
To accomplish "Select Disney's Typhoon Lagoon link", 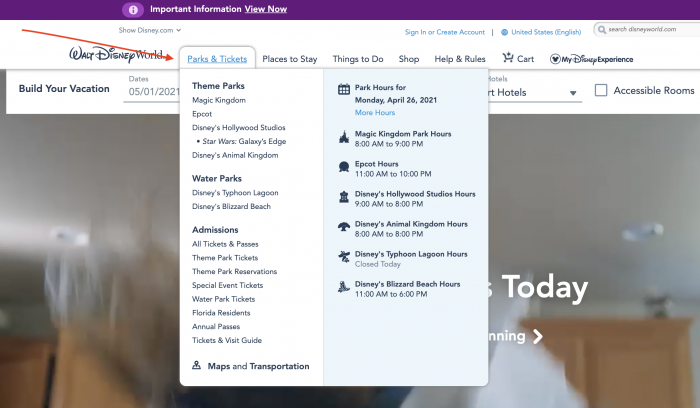I will (235, 192).
